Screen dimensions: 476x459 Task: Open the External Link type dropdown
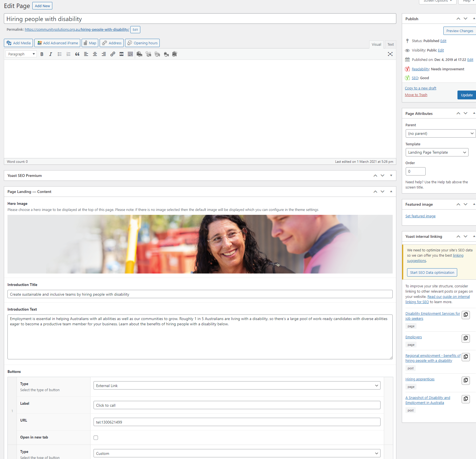coord(237,386)
